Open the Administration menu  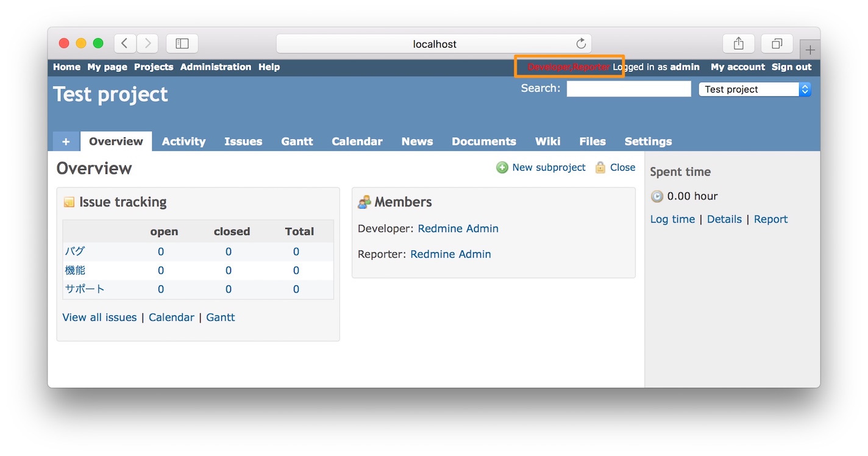point(216,67)
